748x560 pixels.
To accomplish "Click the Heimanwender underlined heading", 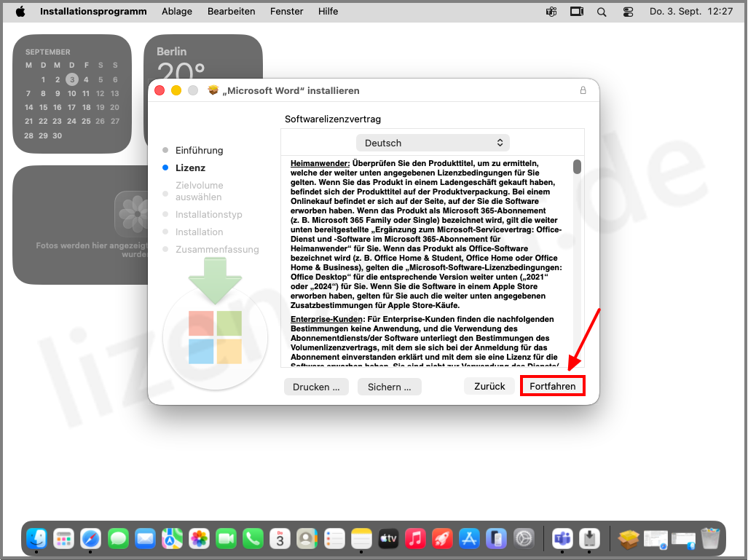I will click(x=320, y=163).
